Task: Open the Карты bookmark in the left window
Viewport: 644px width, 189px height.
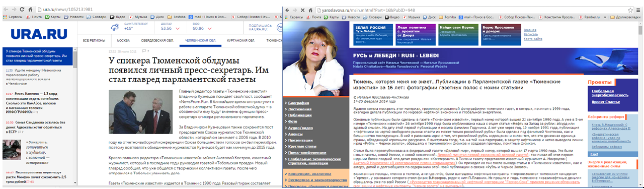Action: 53,17
